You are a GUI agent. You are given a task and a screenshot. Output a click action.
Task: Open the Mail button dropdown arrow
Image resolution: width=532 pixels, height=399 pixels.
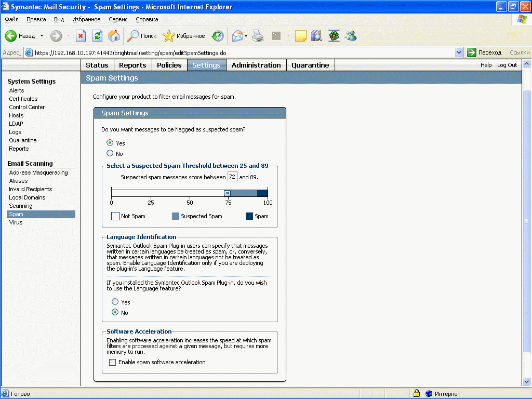(x=246, y=36)
